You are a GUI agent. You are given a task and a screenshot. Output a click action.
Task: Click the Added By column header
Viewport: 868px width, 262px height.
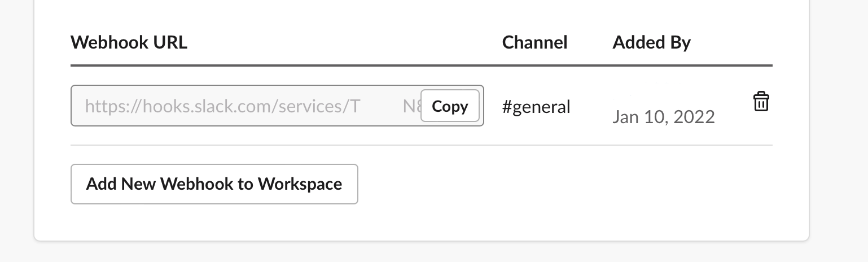[651, 42]
